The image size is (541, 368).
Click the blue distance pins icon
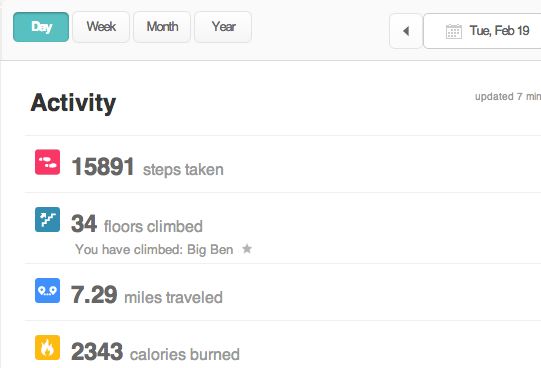(47, 290)
